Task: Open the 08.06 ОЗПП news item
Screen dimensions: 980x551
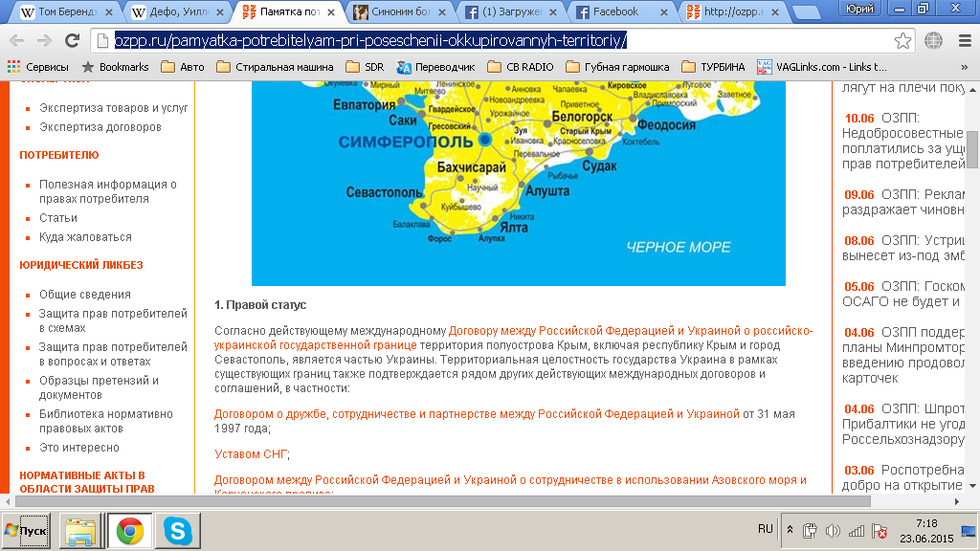Action: (x=903, y=249)
